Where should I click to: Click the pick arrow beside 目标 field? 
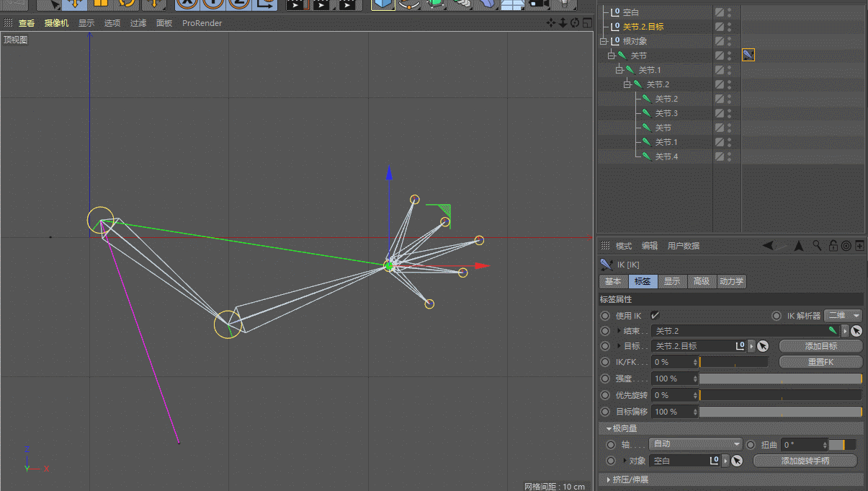[x=763, y=346]
